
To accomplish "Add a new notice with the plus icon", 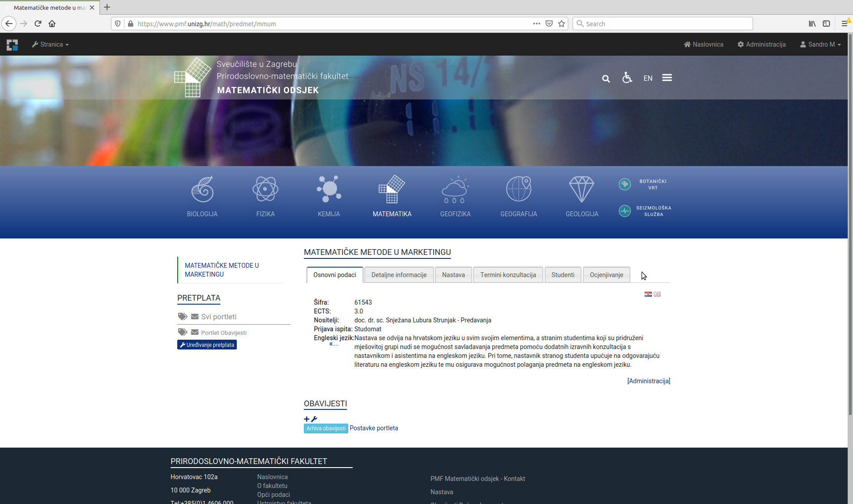I will click(307, 419).
